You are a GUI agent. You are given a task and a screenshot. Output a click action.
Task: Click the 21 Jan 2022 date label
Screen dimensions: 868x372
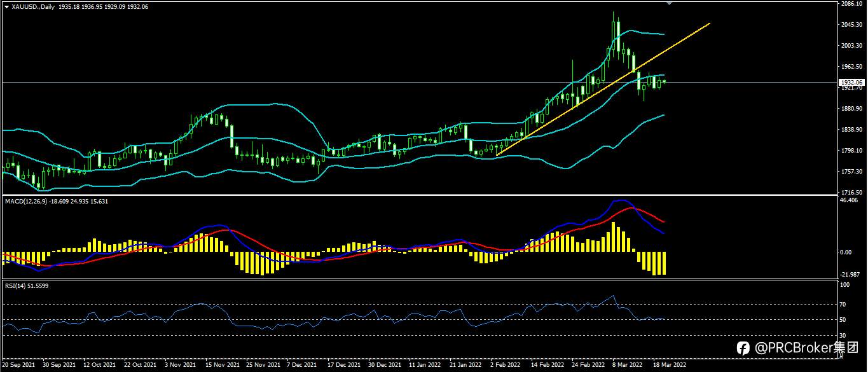coord(465,366)
